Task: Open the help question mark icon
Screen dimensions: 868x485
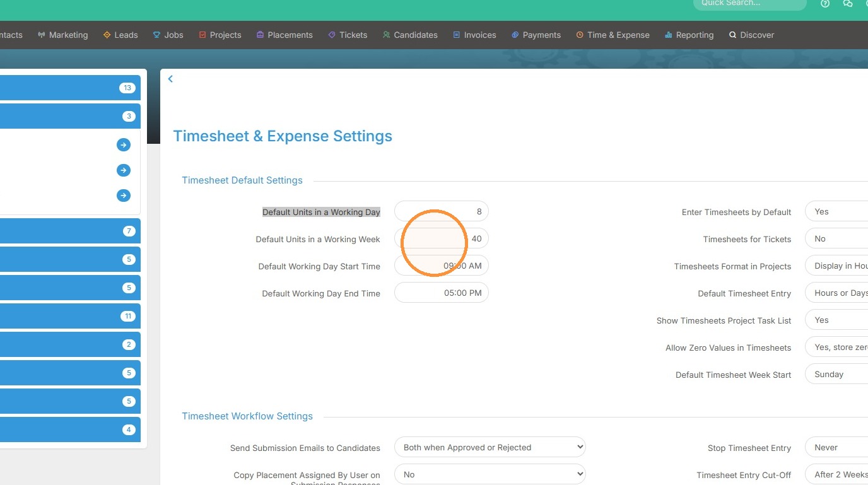Action: (x=825, y=3)
